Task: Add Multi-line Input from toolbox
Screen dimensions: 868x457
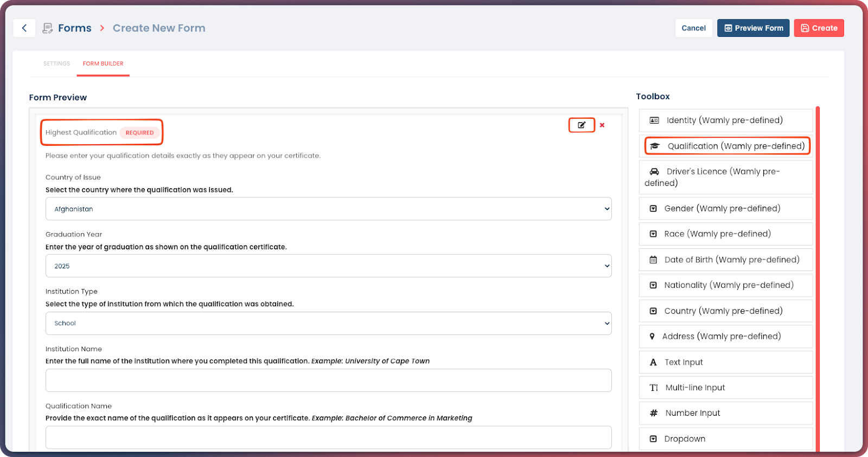Action: pos(725,388)
